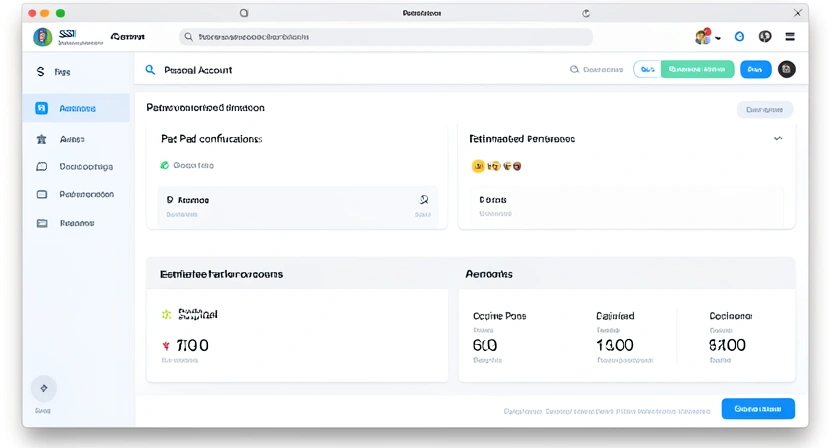The height and width of the screenshot is (448, 832).
Task: Click the bold menu label right of the SSI brand
Action: (x=127, y=37)
